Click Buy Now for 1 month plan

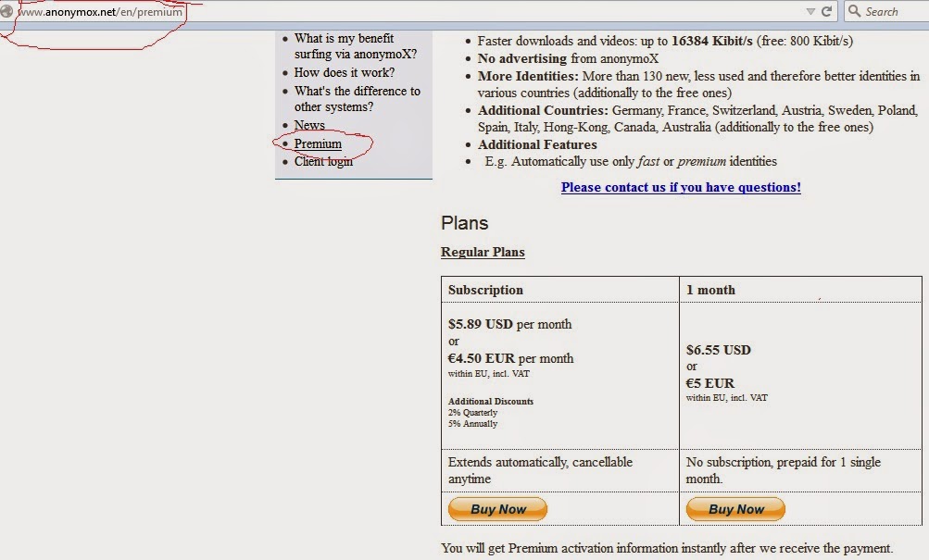(x=735, y=509)
